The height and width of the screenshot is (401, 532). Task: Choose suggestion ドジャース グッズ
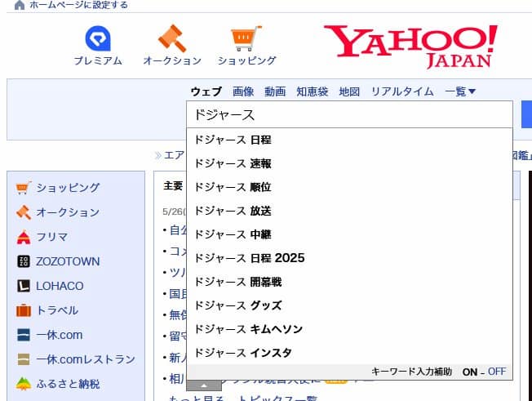349,305
